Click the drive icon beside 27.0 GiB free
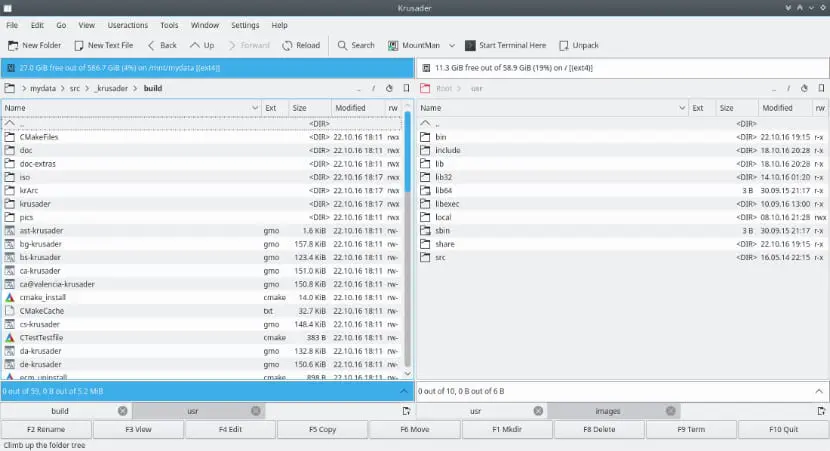This screenshot has height=451, width=830. [11, 68]
